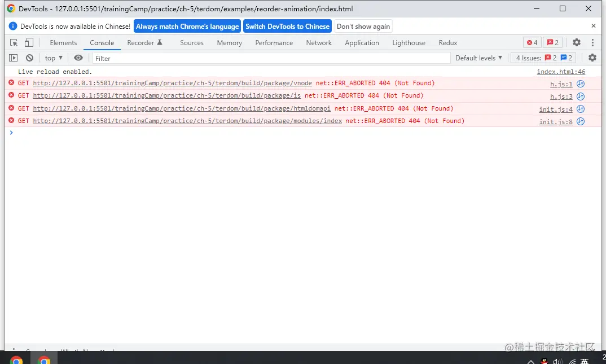Click the 4 Issues summary button
Viewport: 606px width, 364px height.
click(x=543, y=58)
